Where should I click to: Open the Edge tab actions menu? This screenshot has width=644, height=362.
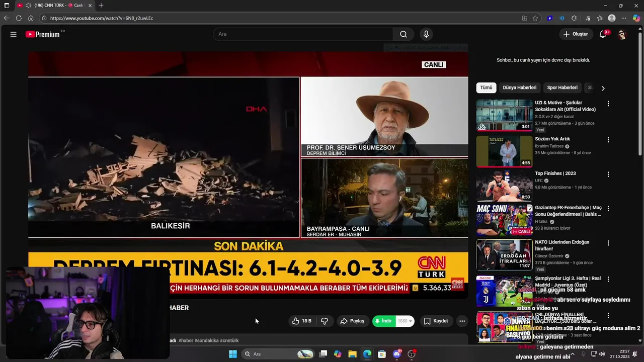pyautogui.click(x=7, y=5)
